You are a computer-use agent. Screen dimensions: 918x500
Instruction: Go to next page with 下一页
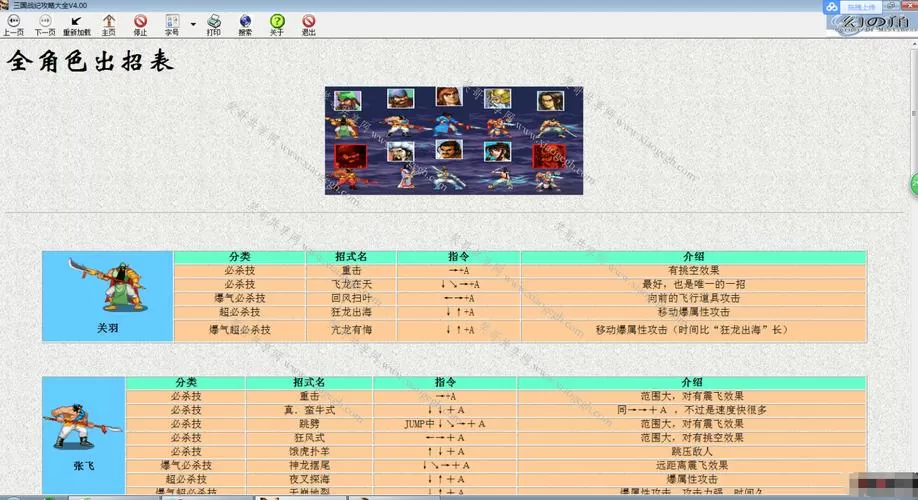tap(44, 25)
